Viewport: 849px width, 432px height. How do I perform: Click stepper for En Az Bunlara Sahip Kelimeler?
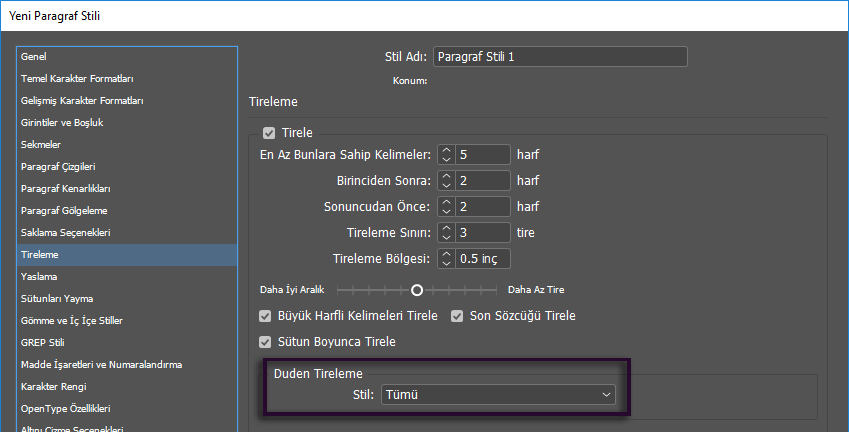[x=446, y=155]
